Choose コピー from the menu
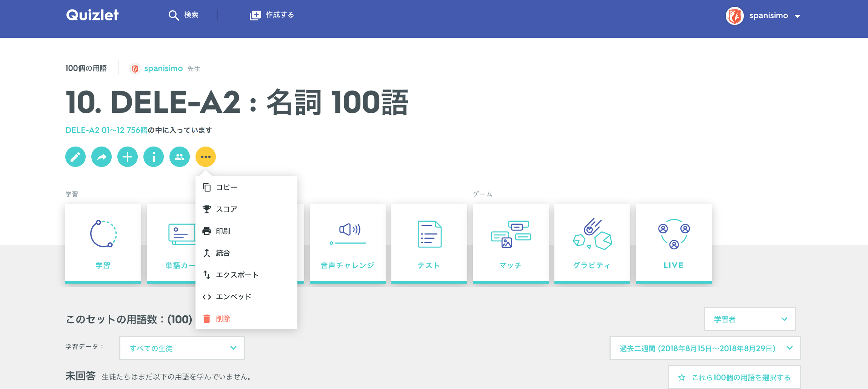This screenshot has height=389, width=868. [226, 187]
